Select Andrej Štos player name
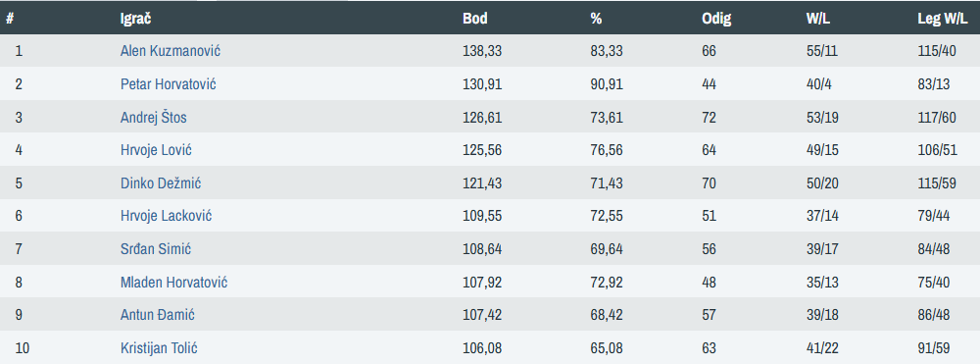Screen dimensions: 980x364 (153, 117)
